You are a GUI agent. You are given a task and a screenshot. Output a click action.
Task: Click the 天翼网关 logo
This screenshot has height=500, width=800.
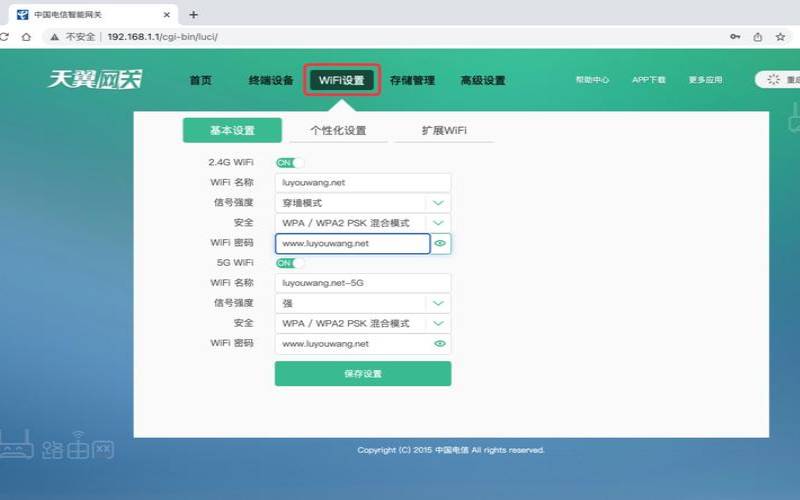click(95, 79)
